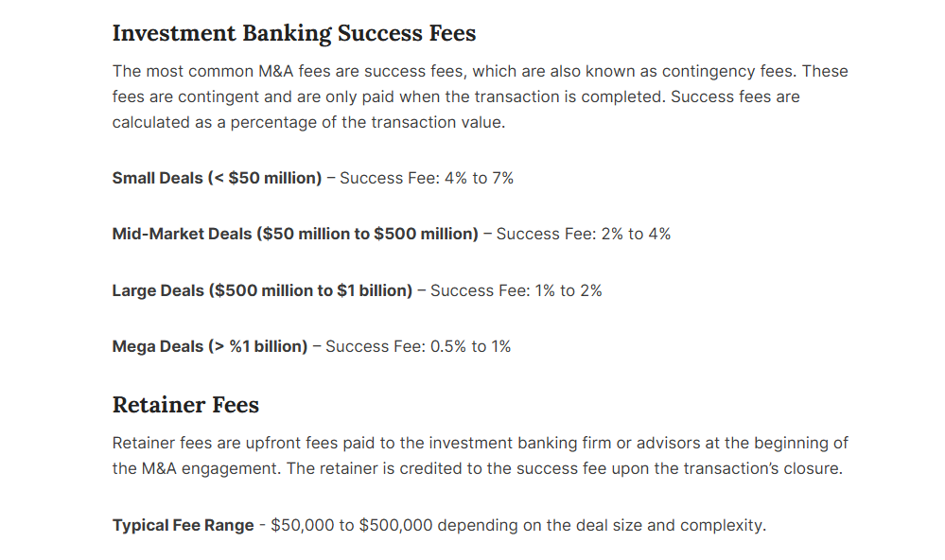Click the Typical Fee Range bold label
This screenshot has width=945, height=560.
184,526
